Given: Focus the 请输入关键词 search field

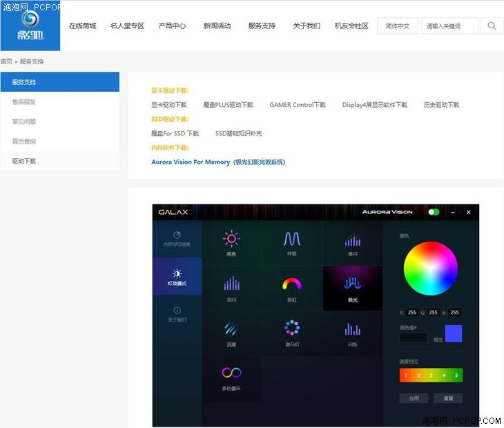Looking at the screenshot, I should [x=450, y=26].
